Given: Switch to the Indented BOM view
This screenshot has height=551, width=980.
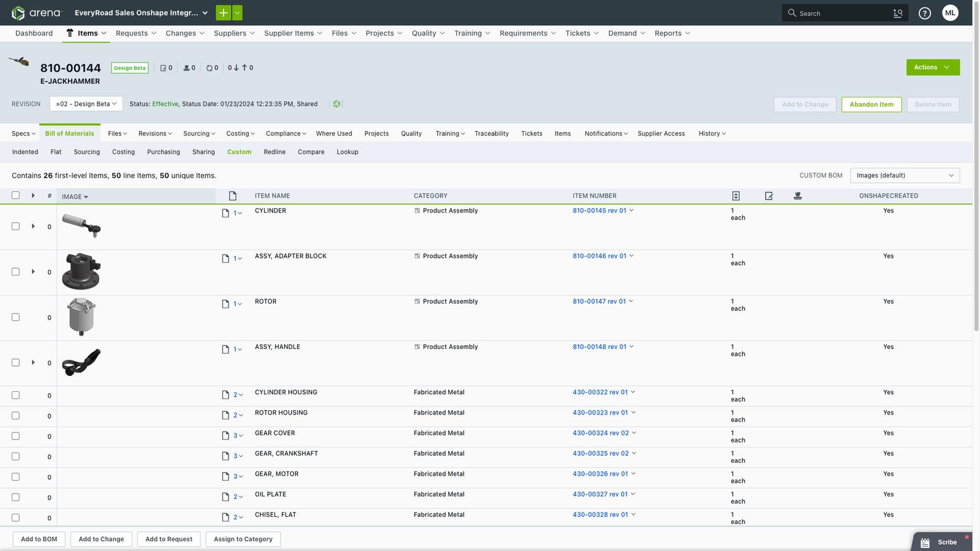Looking at the screenshot, I should tap(24, 152).
